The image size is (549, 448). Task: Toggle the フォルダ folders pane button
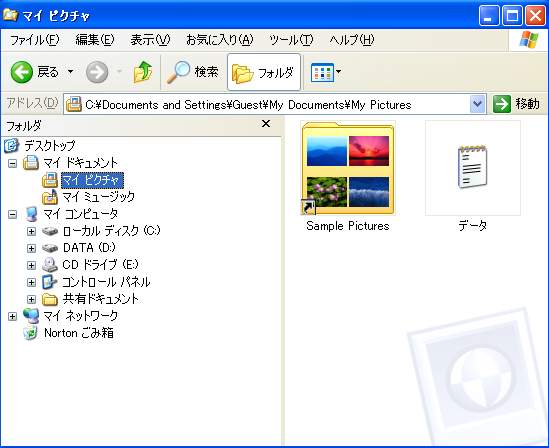(x=264, y=72)
